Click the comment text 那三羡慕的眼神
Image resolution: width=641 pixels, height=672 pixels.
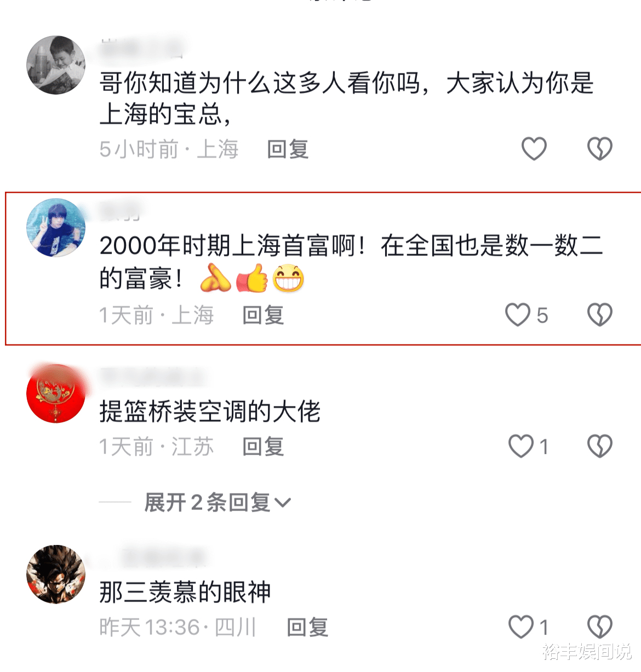[185, 592]
